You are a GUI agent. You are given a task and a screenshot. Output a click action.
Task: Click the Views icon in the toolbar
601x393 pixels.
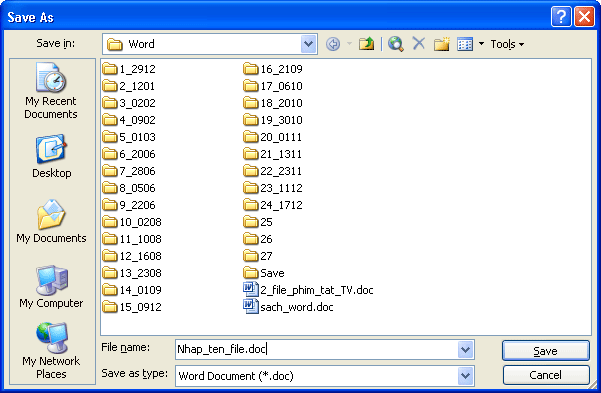(x=465, y=44)
